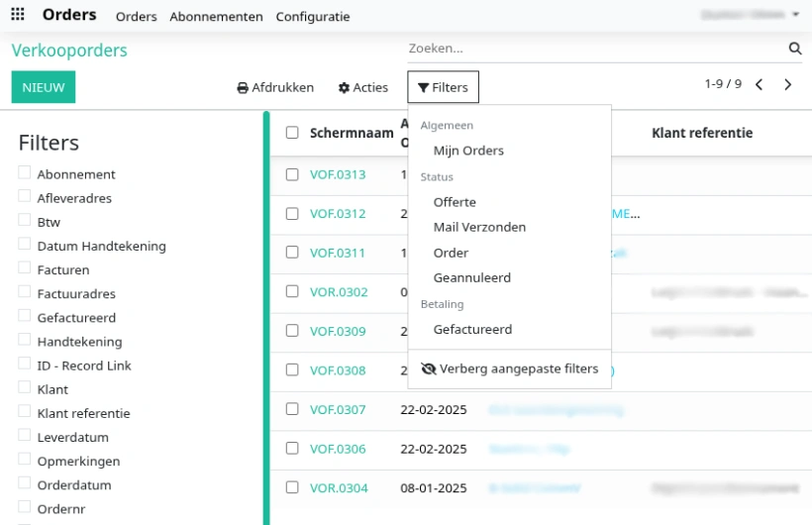812x525 pixels.
Task: Go to next page arrow
Action: click(x=787, y=84)
